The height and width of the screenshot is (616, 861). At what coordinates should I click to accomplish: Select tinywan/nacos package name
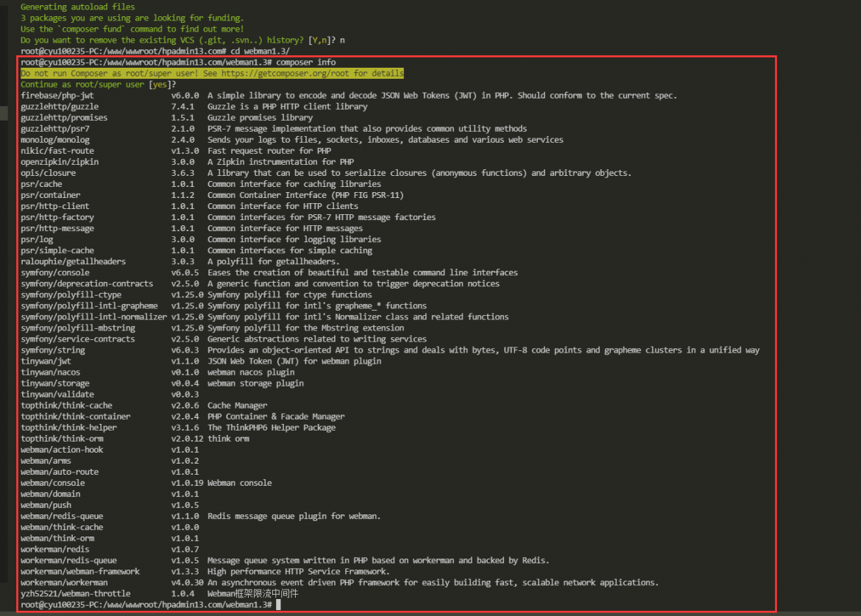point(51,372)
